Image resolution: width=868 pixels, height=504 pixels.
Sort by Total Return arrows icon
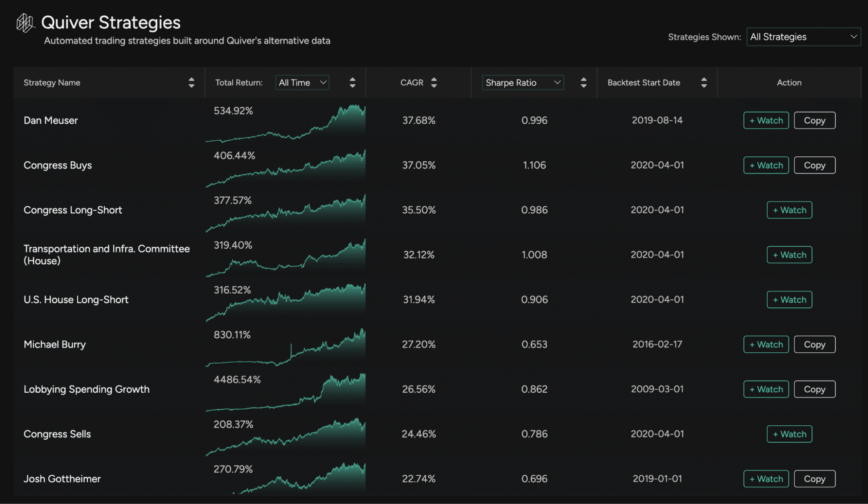coord(352,83)
